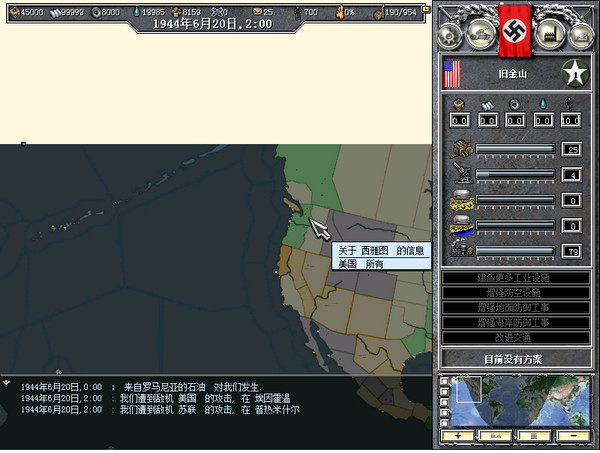Viewport: 600px width, 453px height.
Task: Toggle the fifth map mode box beside minimap
Action: coord(444,423)
